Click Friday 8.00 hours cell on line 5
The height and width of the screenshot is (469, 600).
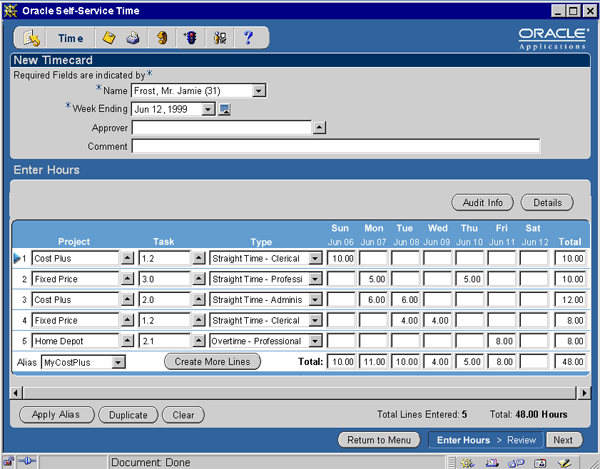[502, 341]
